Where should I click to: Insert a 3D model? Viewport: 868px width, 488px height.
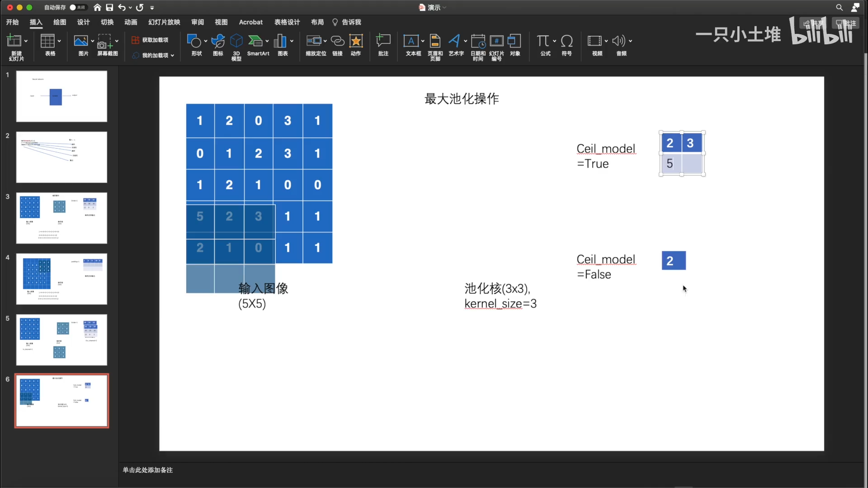pyautogui.click(x=236, y=46)
